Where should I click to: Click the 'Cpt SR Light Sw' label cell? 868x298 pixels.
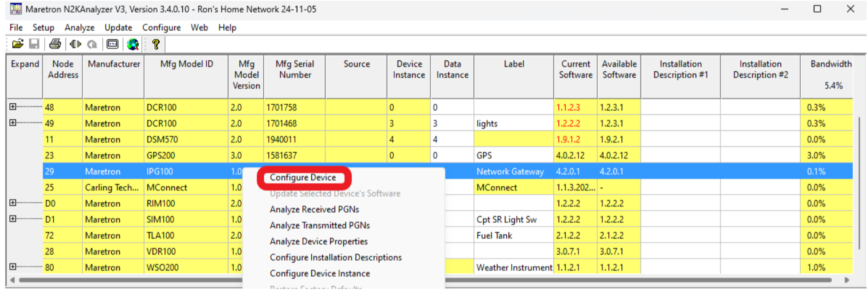tap(514, 220)
